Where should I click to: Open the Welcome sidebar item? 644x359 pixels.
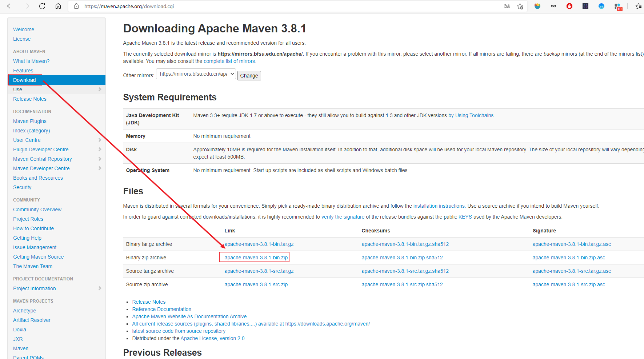click(x=24, y=29)
